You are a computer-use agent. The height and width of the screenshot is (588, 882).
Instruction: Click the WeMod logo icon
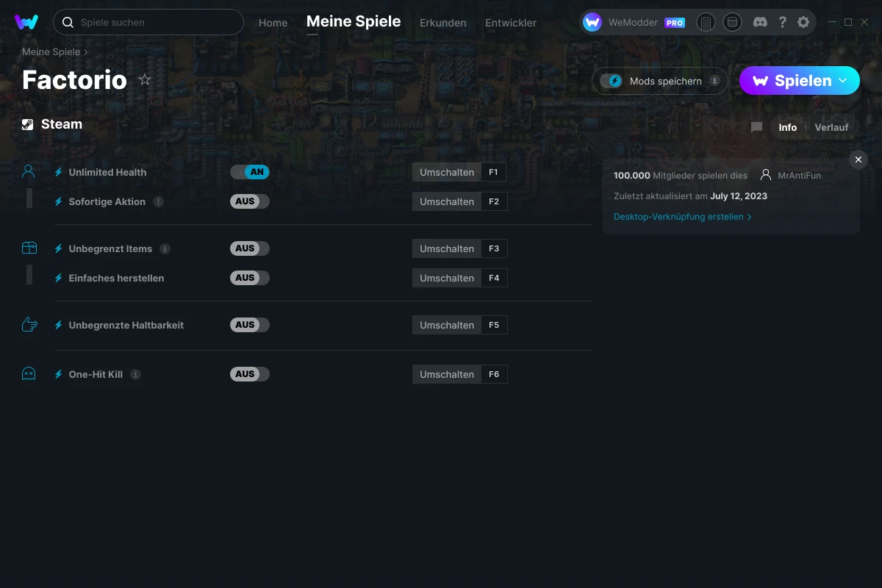point(26,22)
